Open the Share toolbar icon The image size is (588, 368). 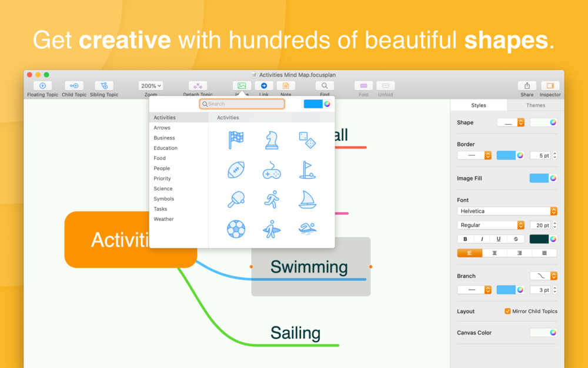pyautogui.click(x=527, y=86)
